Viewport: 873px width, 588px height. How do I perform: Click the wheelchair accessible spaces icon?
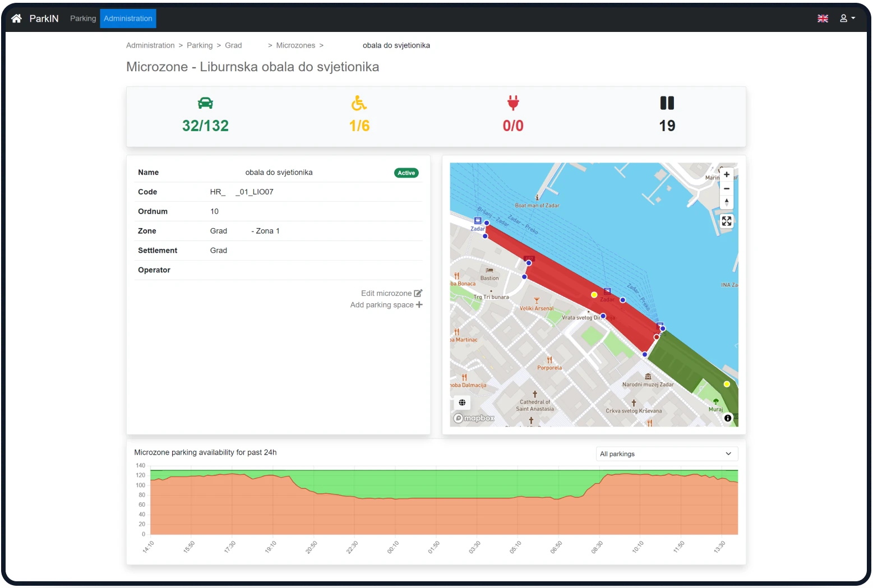pyautogui.click(x=359, y=103)
